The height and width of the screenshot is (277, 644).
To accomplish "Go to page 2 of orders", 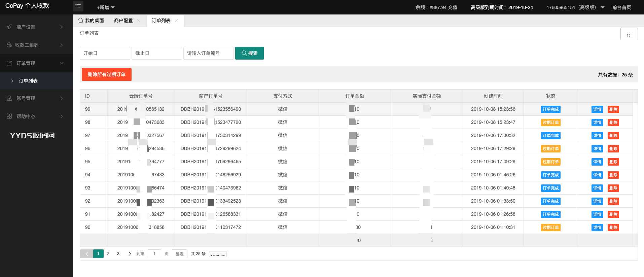I will click(108, 254).
